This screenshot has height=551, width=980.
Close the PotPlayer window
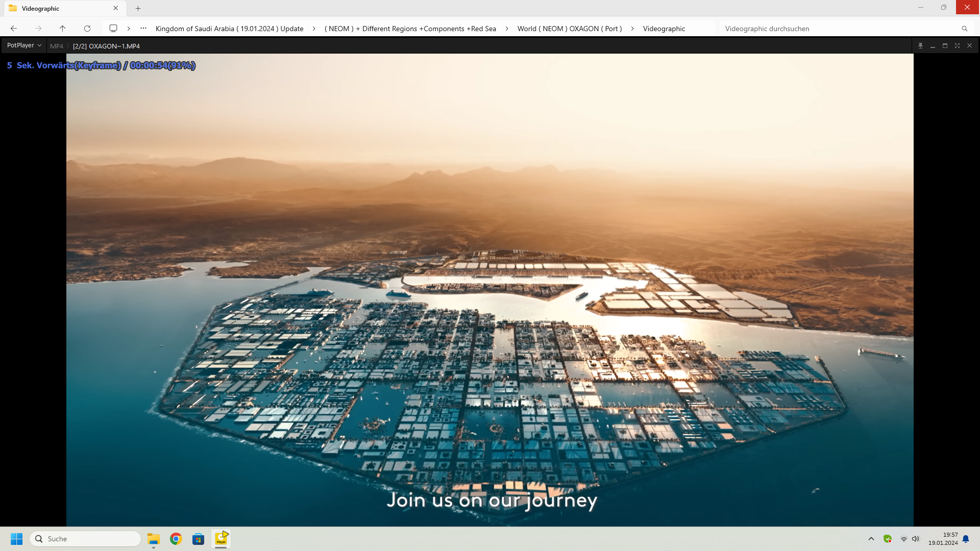click(969, 45)
